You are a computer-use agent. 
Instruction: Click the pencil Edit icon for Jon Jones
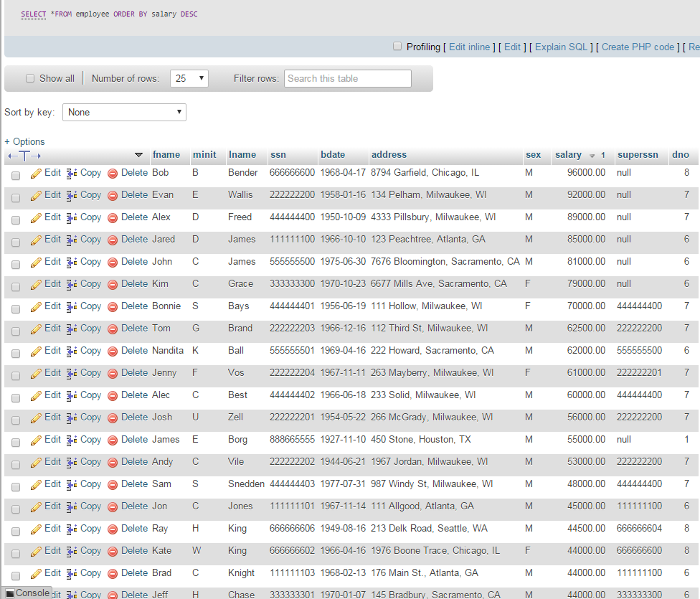click(36, 507)
